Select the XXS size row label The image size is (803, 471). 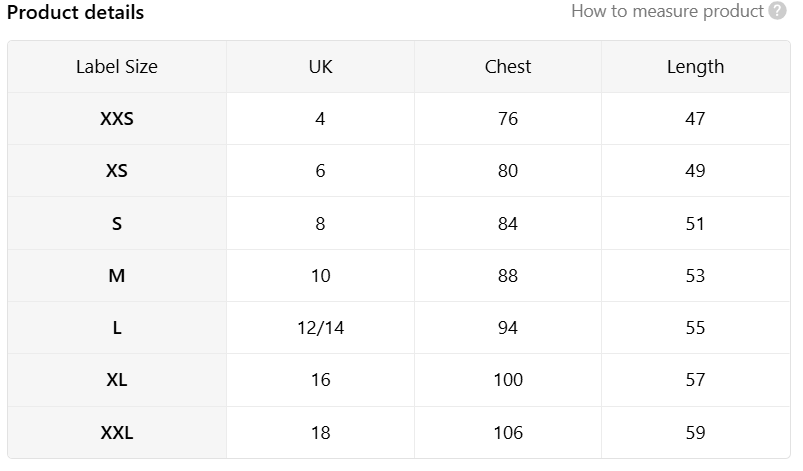(x=117, y=119)
